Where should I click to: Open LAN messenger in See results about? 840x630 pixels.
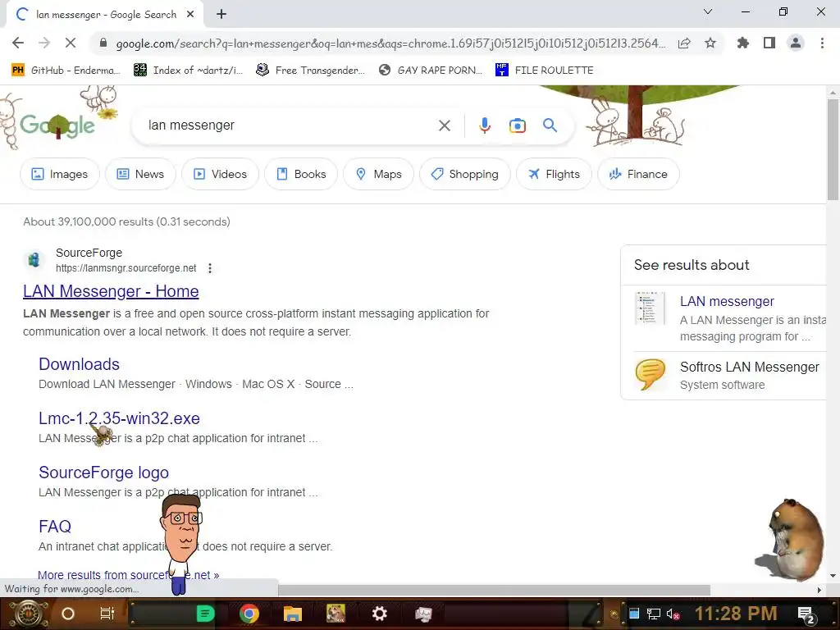(727, 302)
